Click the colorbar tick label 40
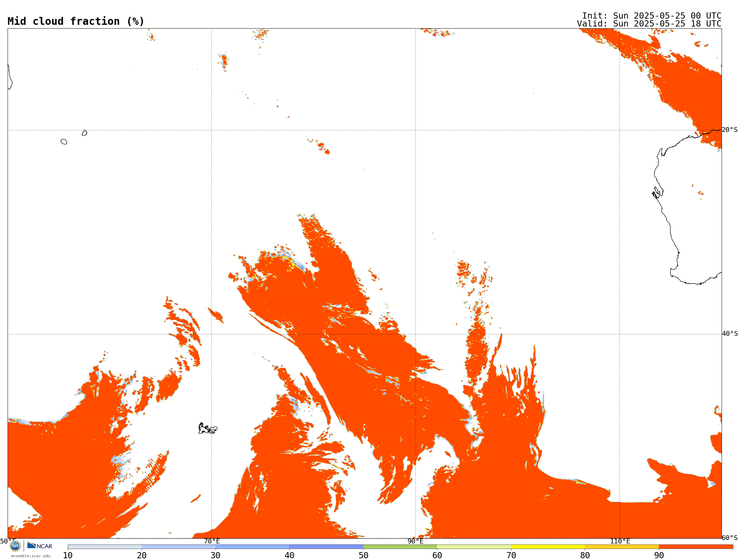The height and width of the screenshot is (560, 744). [x=289, y=556]
